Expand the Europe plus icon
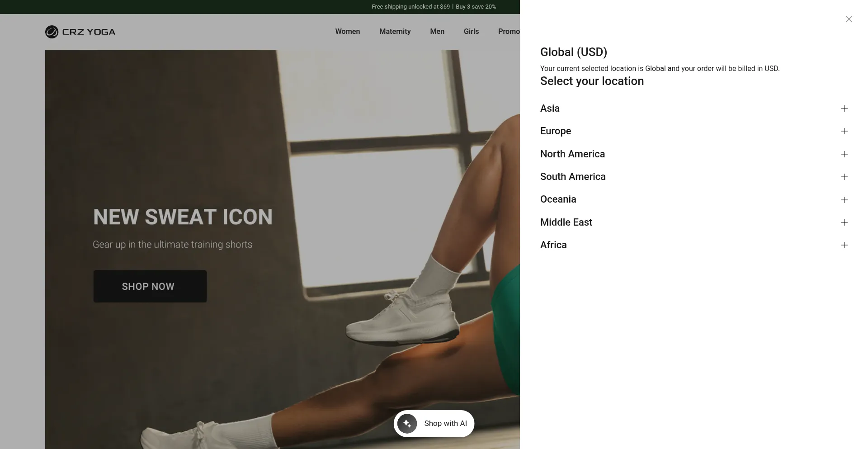 tap(844, 131)
